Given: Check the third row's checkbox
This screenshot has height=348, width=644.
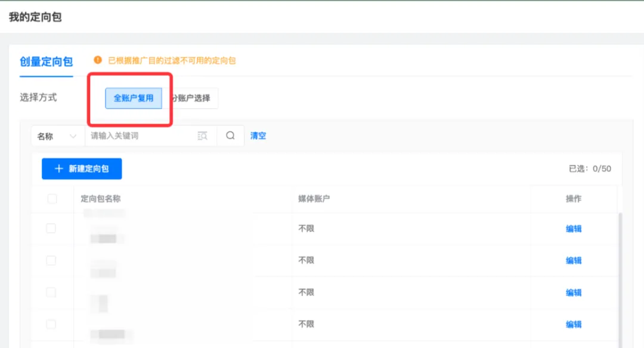Looking at the screenshot, I should pos(51,292).
